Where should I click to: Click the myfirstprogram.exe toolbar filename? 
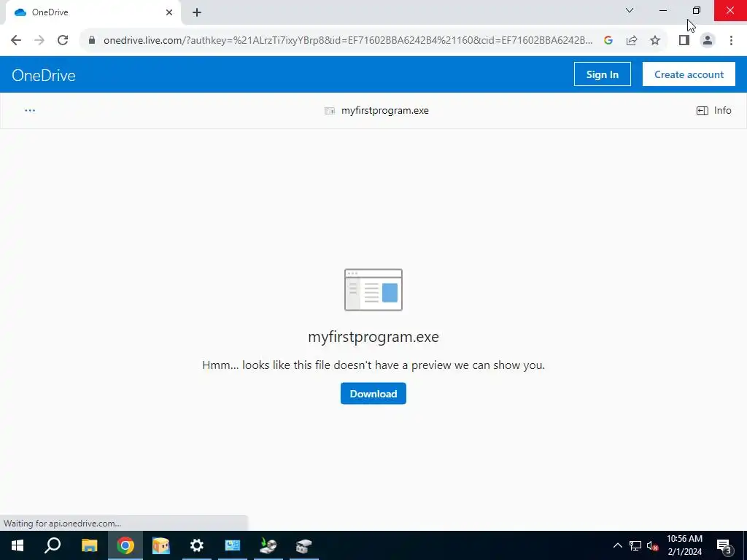385,111
